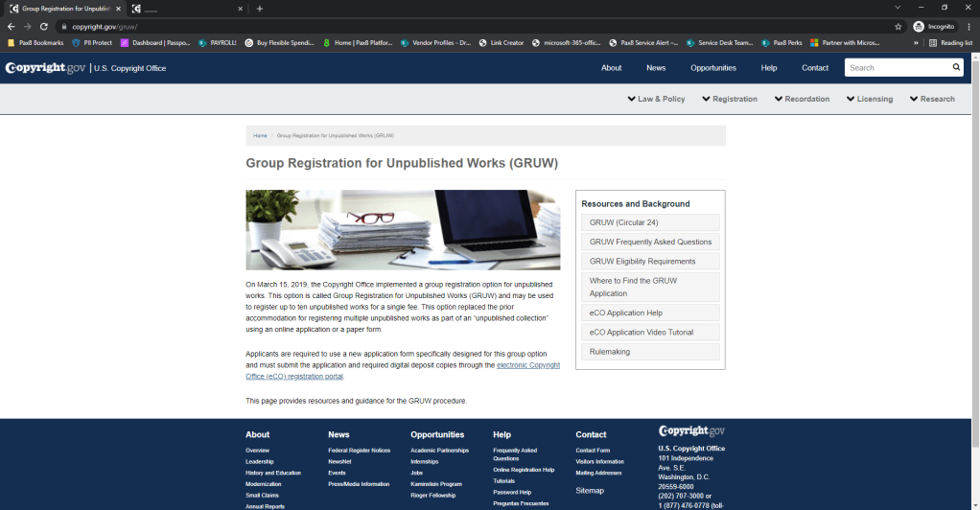Expand the Law & Policy dropdown
980x510 pixels.
click(656, 99)
